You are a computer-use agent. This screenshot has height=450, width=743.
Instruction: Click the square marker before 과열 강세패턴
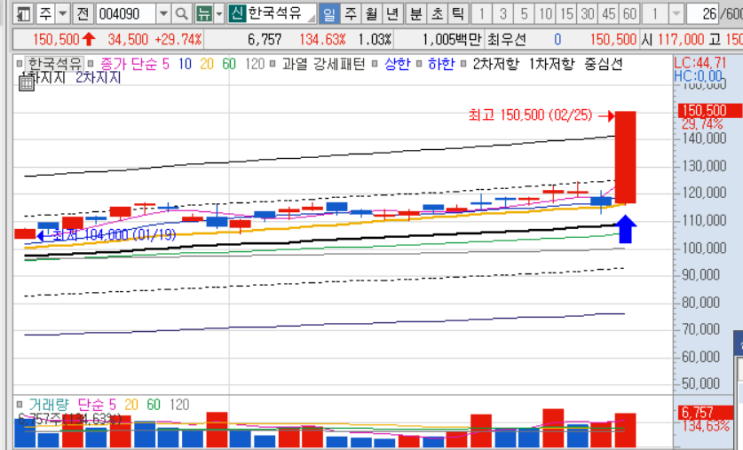272,63
